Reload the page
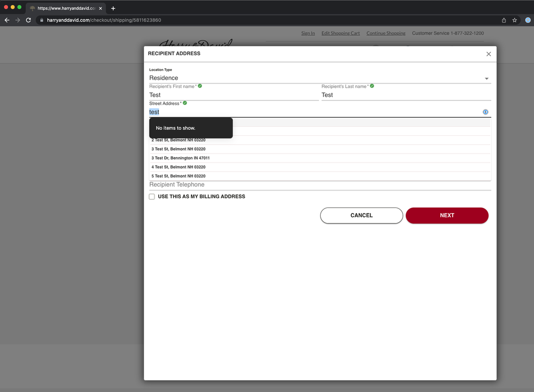The width and height of the screenshot is (534, 392). [x=28, y=20]
